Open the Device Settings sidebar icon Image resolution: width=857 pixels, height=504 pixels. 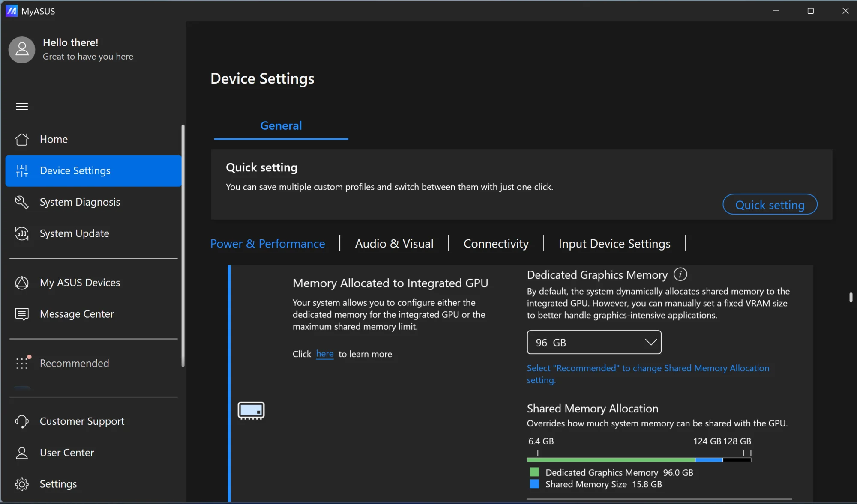pyautogui.click(x=22, y=171)
